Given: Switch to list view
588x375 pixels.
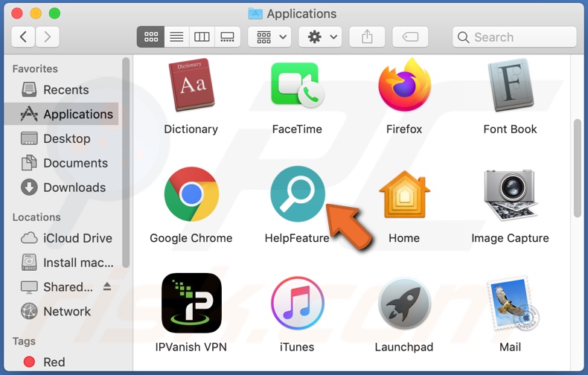Looking at the screenshot, I should click(176, 36).
